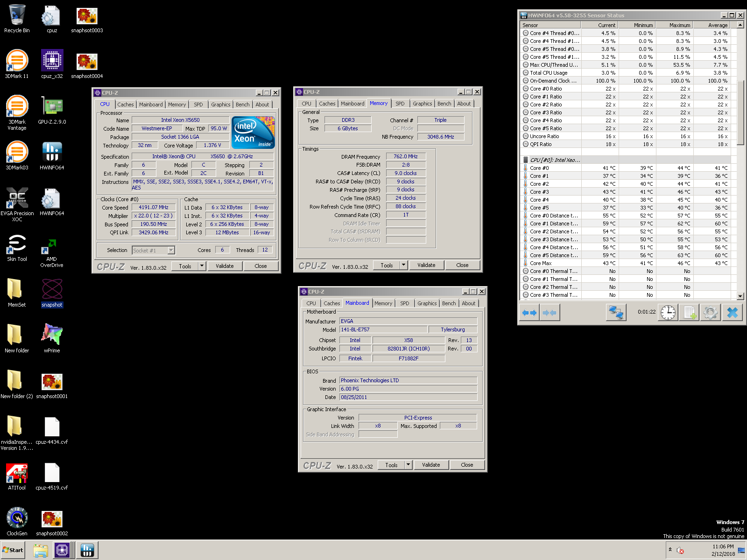The width and height of the screenshot is (747, 560).
Task: Open the cpuz-4434.cvf file icon
Action: 52,430
